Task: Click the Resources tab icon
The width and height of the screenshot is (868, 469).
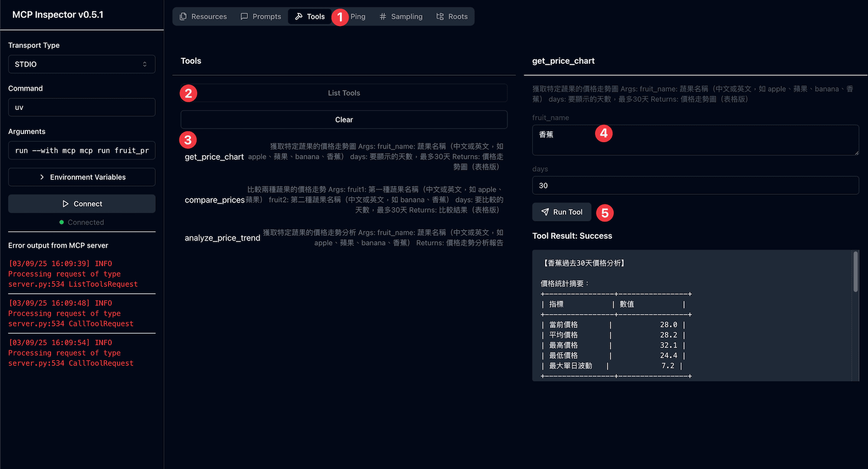Action: (183, 16)
